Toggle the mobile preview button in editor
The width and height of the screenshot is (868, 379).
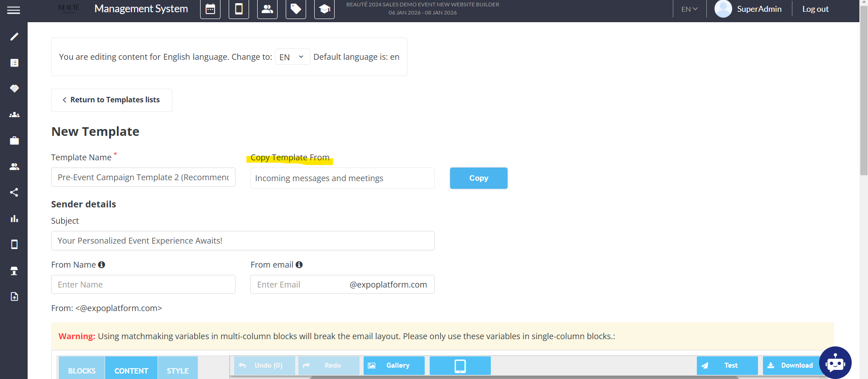pos(460,365)
